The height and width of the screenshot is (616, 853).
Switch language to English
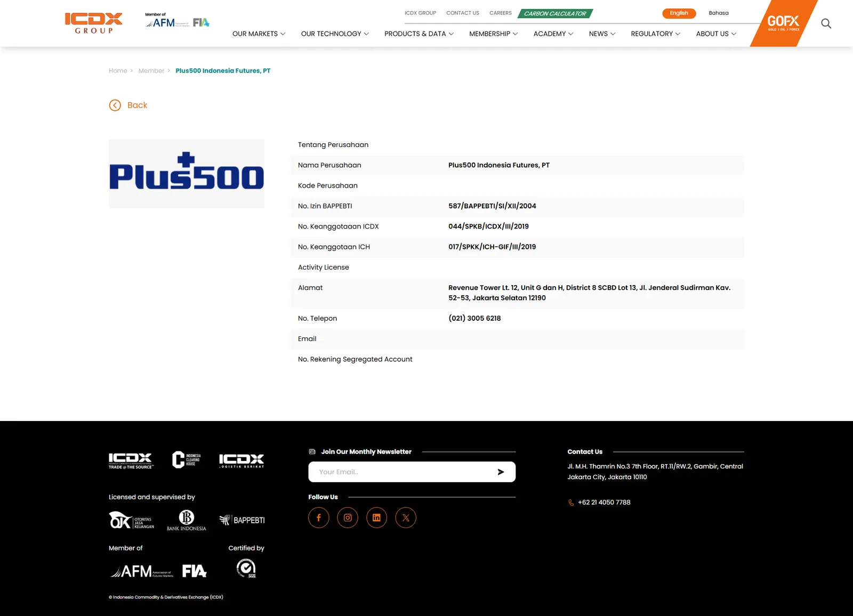[x=679, y=13]
